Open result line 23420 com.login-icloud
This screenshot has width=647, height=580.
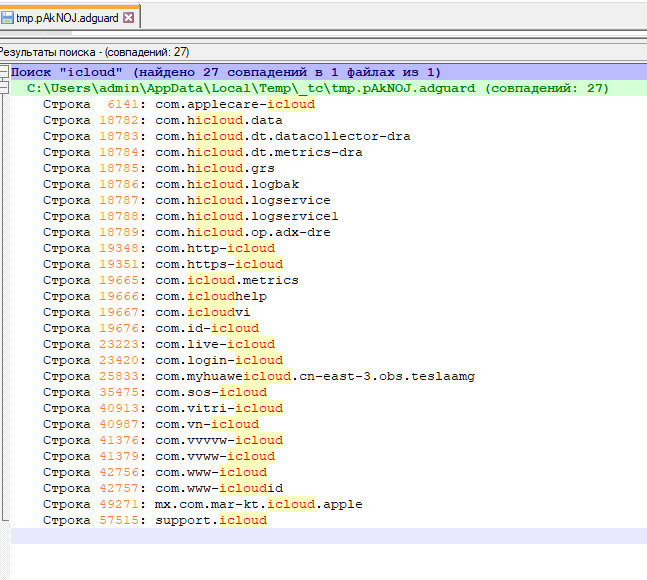[x=163, y=361]
